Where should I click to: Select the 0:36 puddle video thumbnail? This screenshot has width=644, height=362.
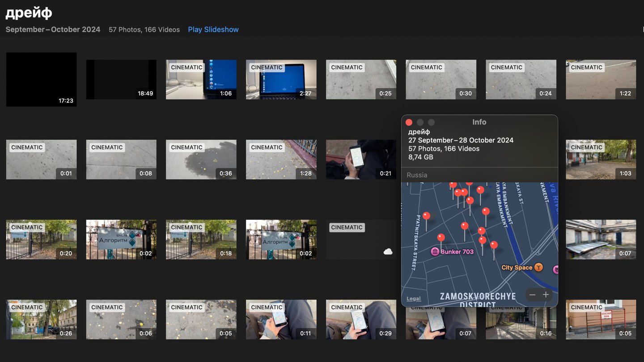coord(201,160)
